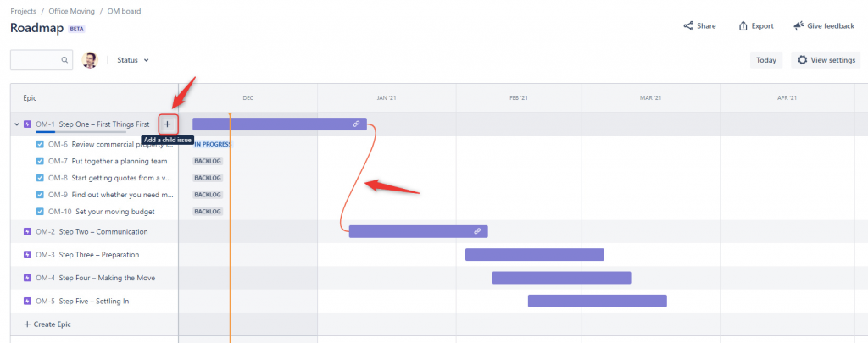
Task: Click the Give feedback megaphone icon
Action: (x=798, y=26)
